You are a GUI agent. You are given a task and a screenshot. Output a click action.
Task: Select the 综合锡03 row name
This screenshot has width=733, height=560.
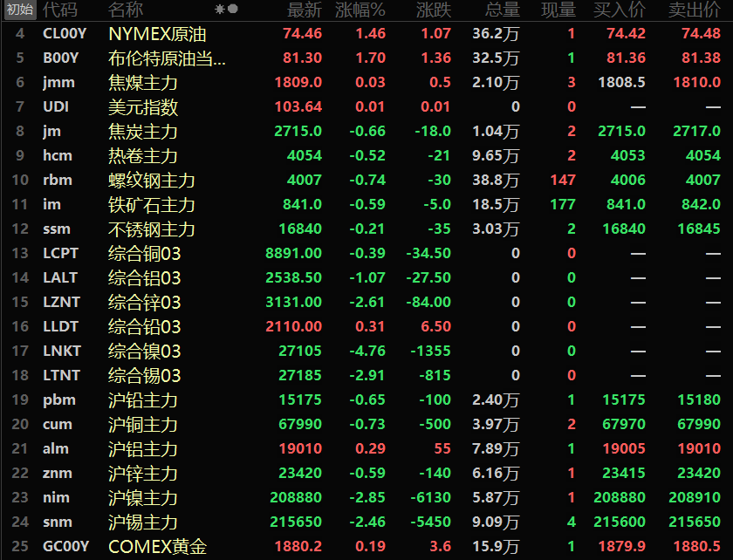click(145, 375)
